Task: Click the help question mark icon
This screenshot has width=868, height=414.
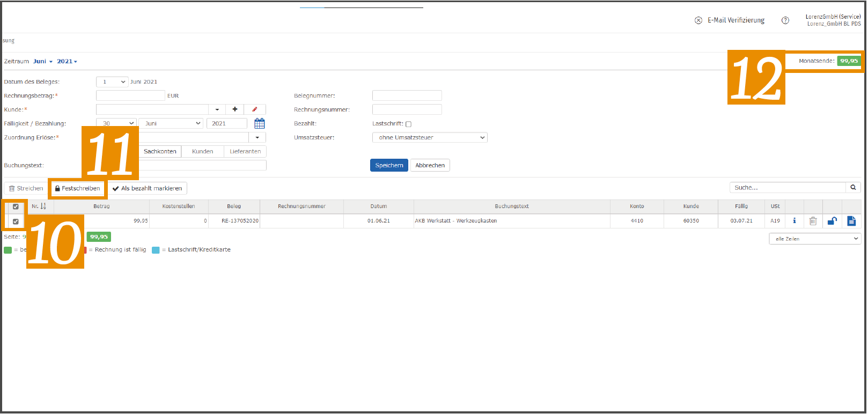Action: (785, 20)
